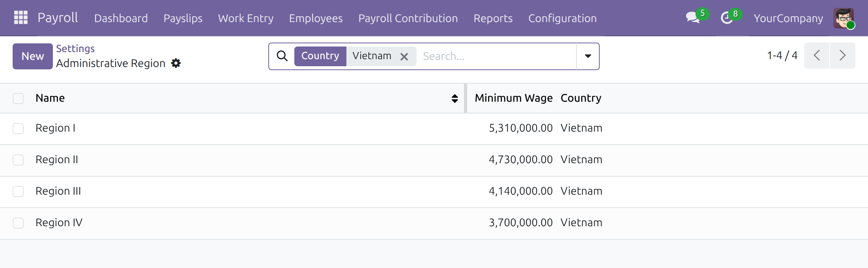Remove the Vietnam country filter
Viewport: 868px width, 268px height.
pos(404,57)
